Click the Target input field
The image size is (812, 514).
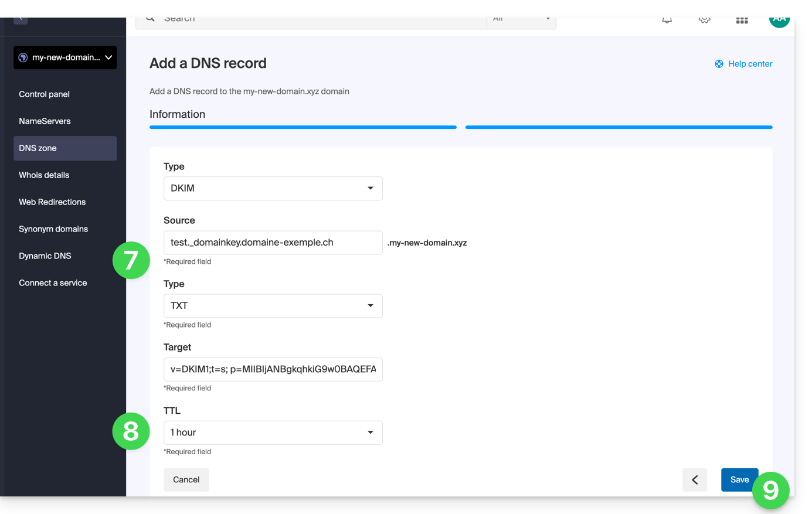pyautogui.click(x=273, y=369)
